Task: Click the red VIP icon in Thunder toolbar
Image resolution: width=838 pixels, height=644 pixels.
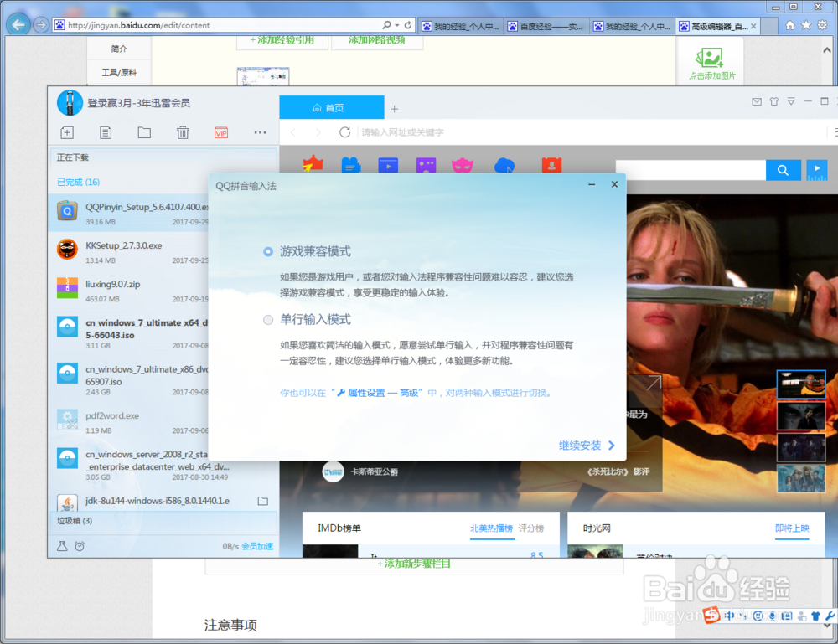Action: point(221,132)
